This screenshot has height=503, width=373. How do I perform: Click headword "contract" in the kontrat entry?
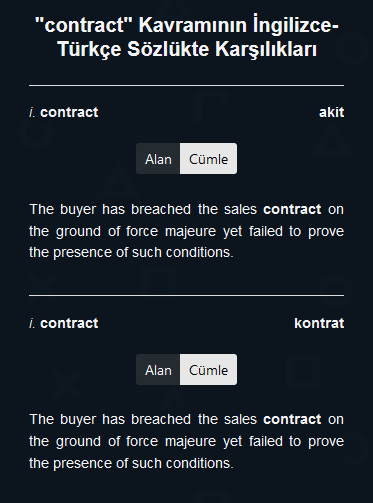[69, 323]
